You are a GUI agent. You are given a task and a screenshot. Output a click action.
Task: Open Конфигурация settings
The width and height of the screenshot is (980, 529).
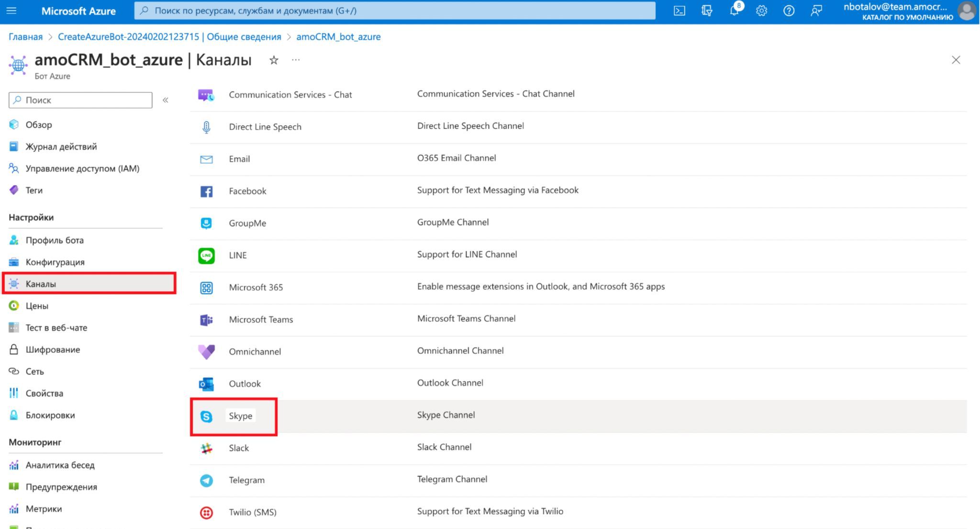click(x=55, y=262)
